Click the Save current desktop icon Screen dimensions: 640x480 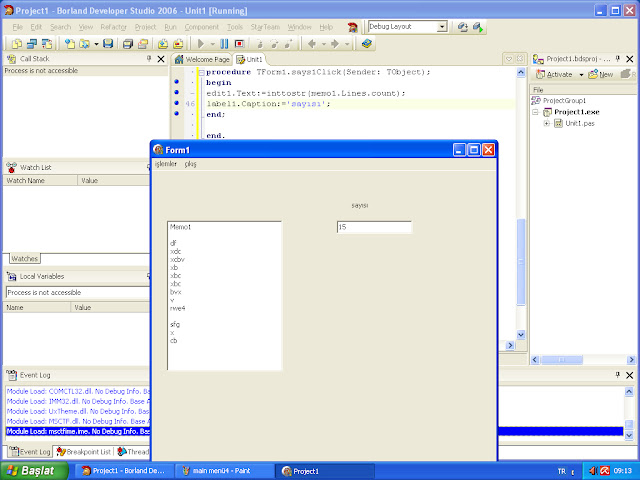(x=462, y=27)
